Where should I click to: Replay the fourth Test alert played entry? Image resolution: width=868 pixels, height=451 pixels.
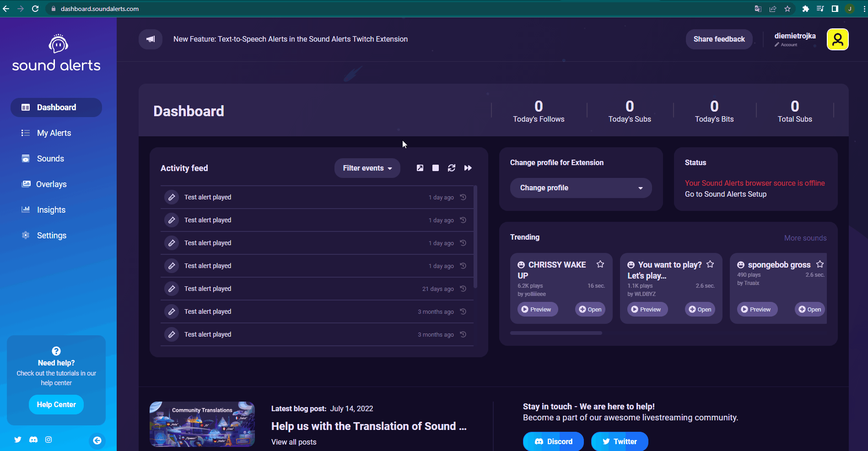coord(463,266)
